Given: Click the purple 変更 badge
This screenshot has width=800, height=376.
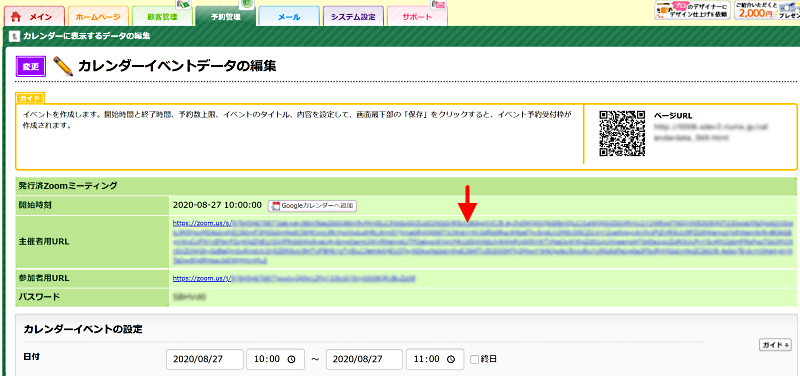Looking at the screenshot, I should pos(31,66).
